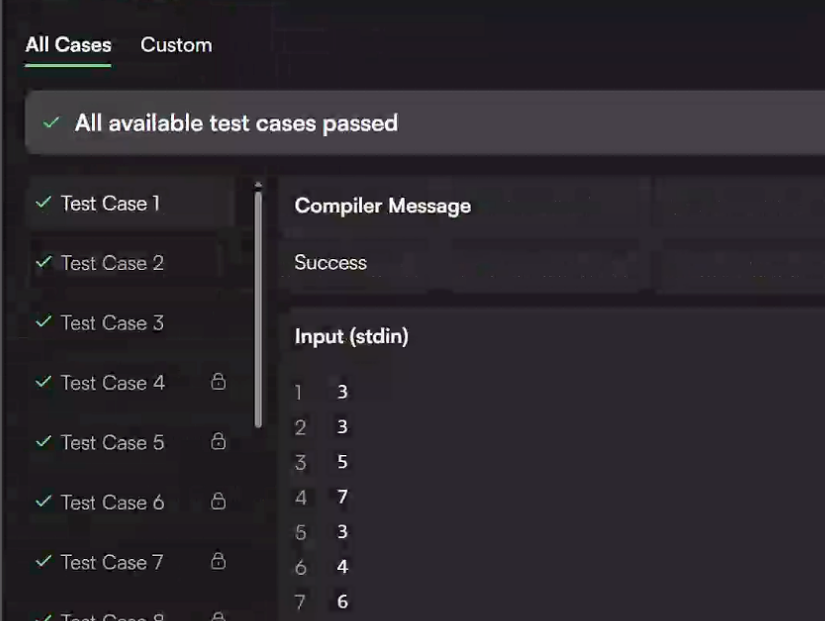The width and height of the screenshot is (825, 621).
Task: Choose Test Case 5 from the list
Action: (112, 443)
